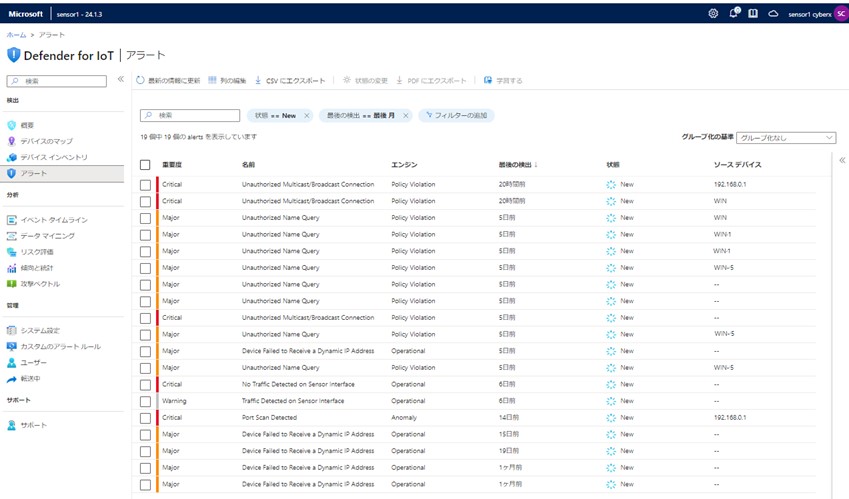This screenshot has height=499, width=849.
Task: Click the refresh latest information icon
Action: point(140,80)
